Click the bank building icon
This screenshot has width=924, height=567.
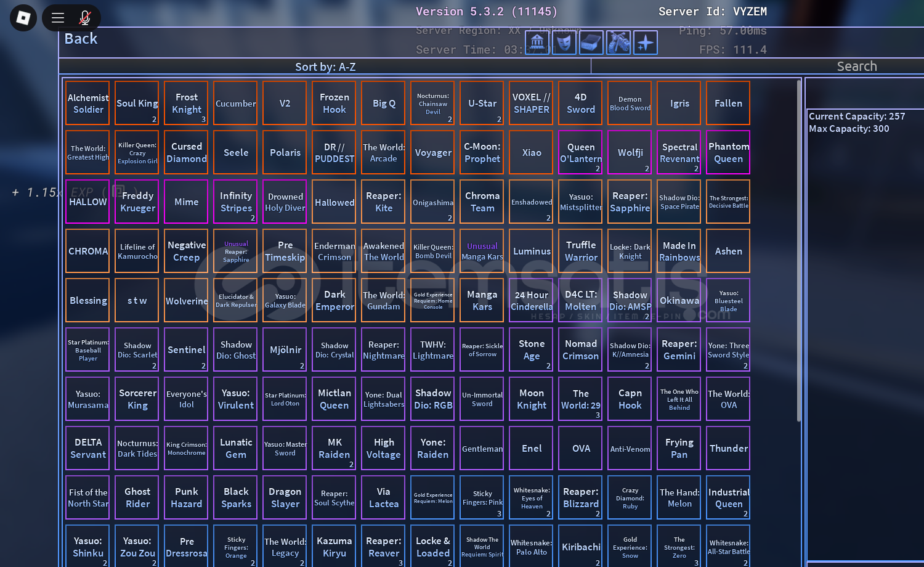[x=537, y=43]
